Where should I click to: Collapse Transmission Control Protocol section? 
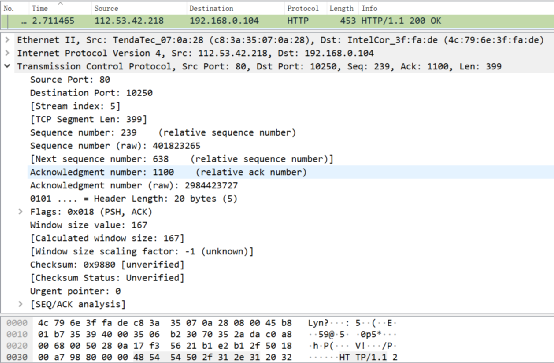[7, 66]
